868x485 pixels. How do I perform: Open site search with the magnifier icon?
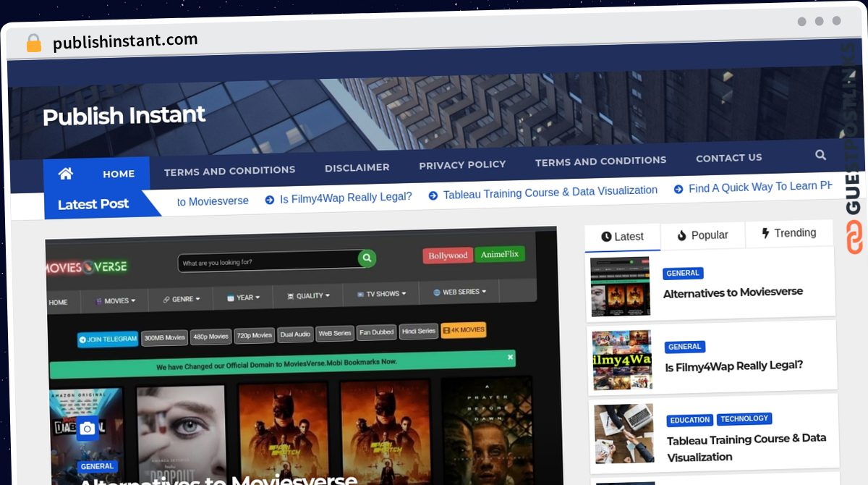point(820,155)
